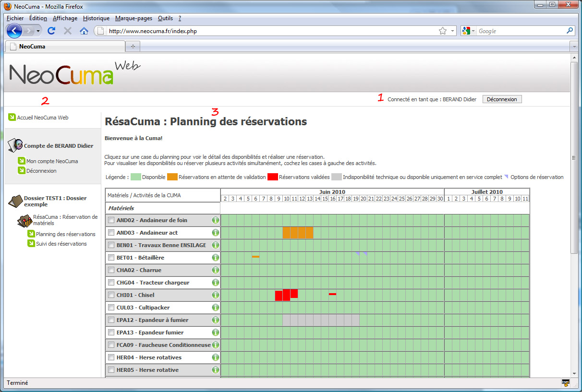582x392 pixels.
Task: Click info icon for CHI01 Chisel
Action: 216,295
